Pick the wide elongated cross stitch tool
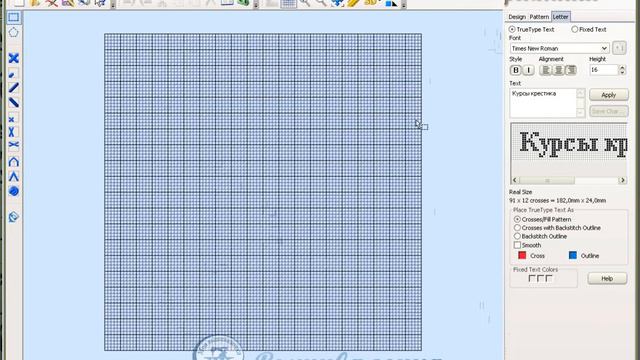The height and width of the screenshot is (360, 640). point(13,145)
